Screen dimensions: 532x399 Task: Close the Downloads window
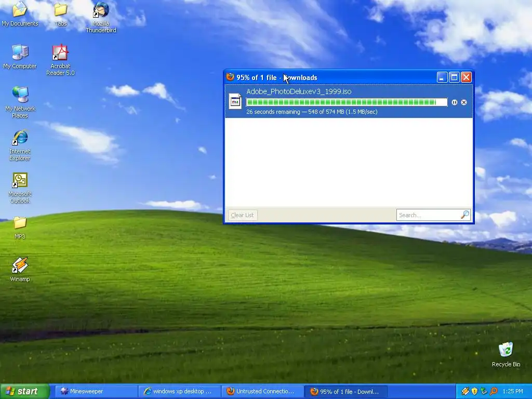click(466, 77)
